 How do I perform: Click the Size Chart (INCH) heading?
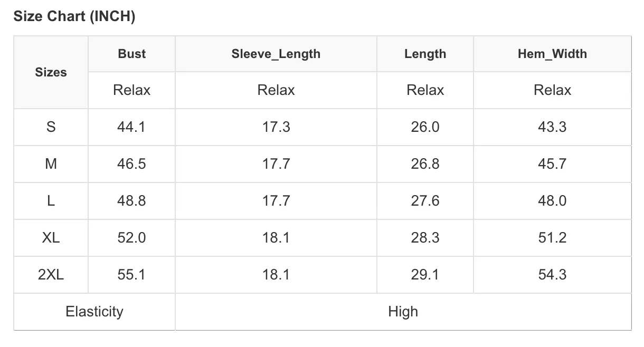74,17
